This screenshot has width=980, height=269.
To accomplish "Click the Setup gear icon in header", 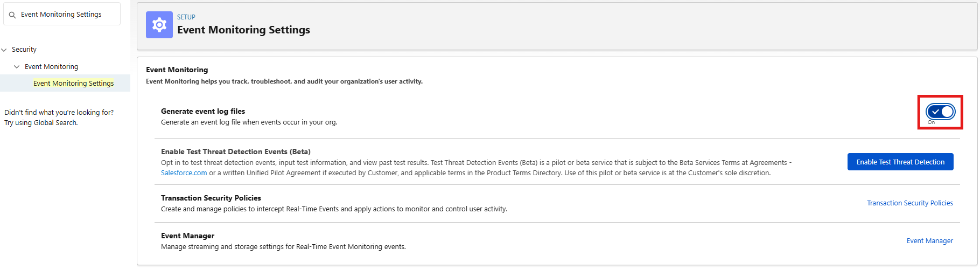I will click(x=159, y=25).
